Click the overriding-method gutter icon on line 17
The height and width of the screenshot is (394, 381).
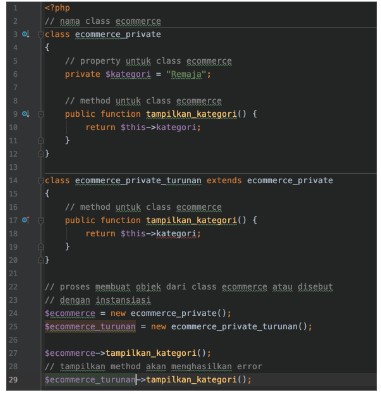click(x=25, y=220)
